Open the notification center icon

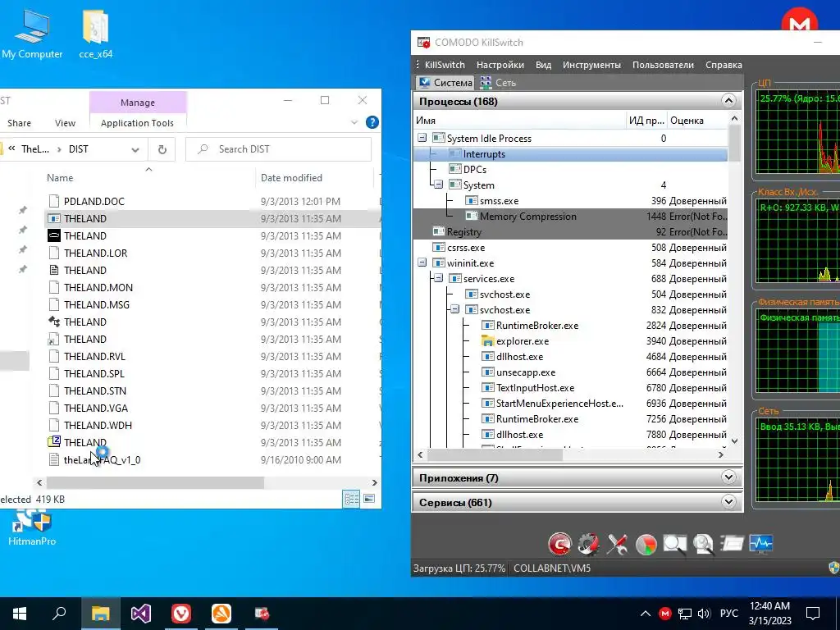click(x=813, y=614)
